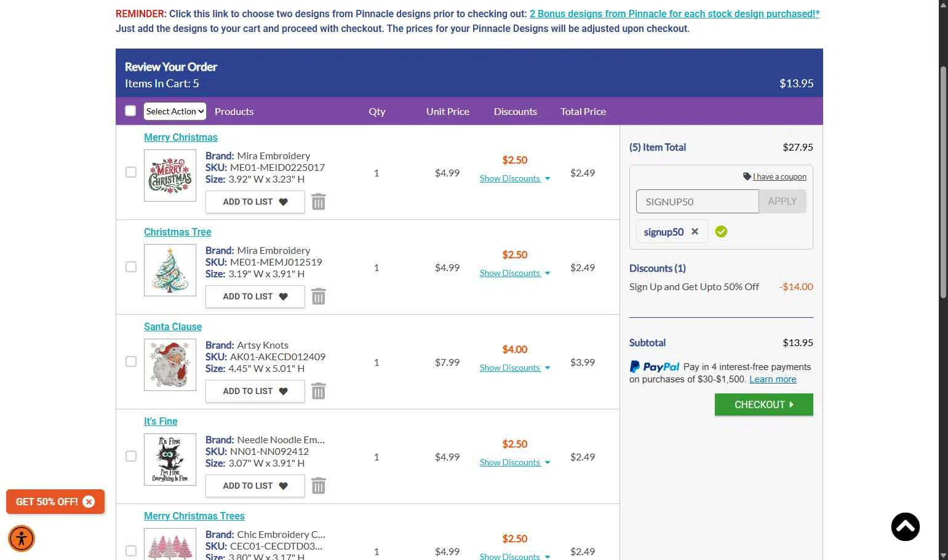948x560 pixels.
Task: Remove Christmas Tree using its trash icon
Action: tap(318, 296)
